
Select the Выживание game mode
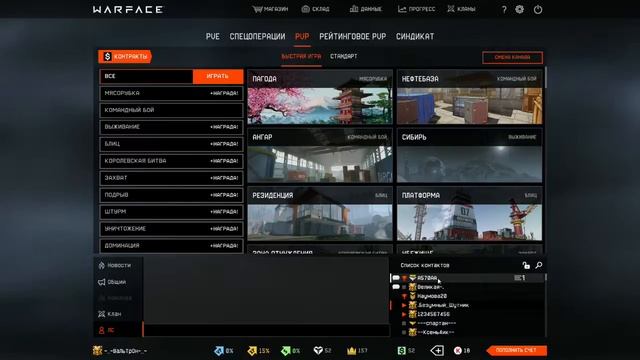pos(171,127)
